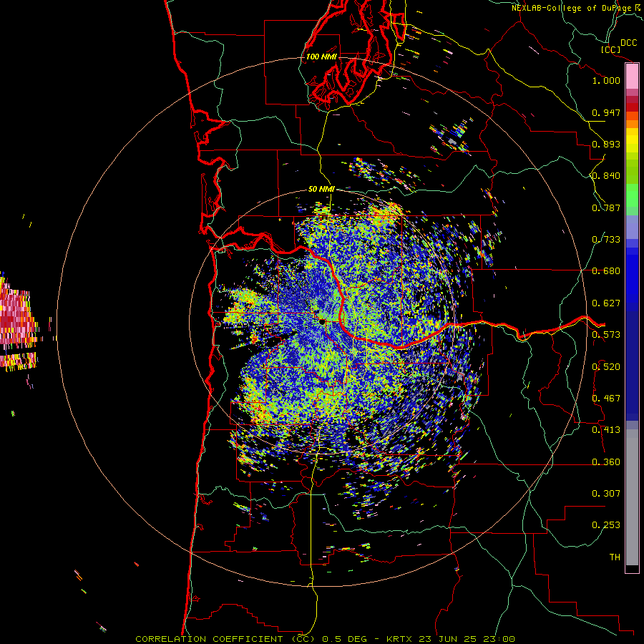644x644 pixels.
Task: Click the '[CC]' legend title
Action: pyautogui.click(x=611, y=49)
